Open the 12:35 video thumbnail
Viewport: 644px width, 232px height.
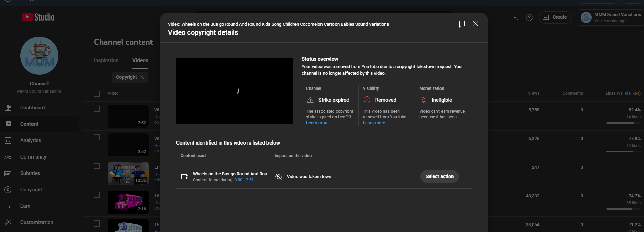click(128, 174)
